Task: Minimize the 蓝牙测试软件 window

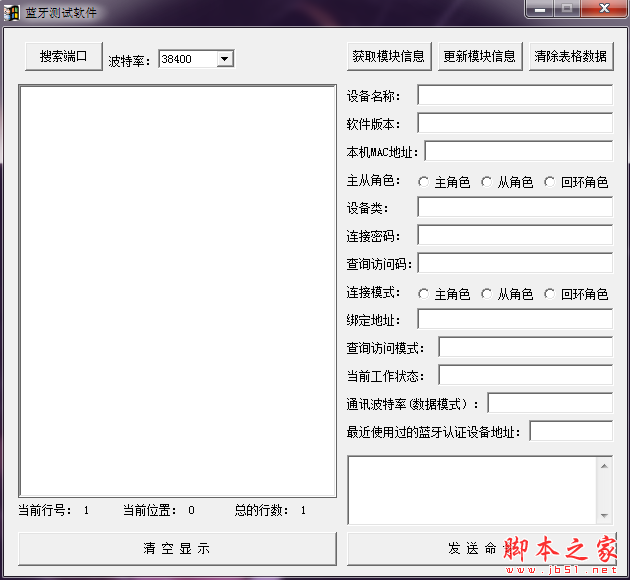Action: pos(540,8)
